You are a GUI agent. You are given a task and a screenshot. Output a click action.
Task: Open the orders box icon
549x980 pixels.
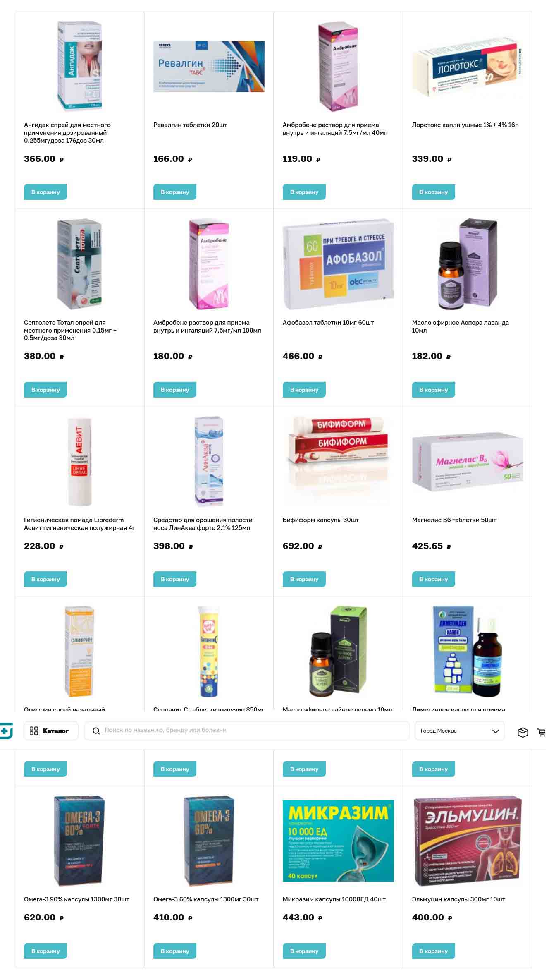click(x=523, y=732)
